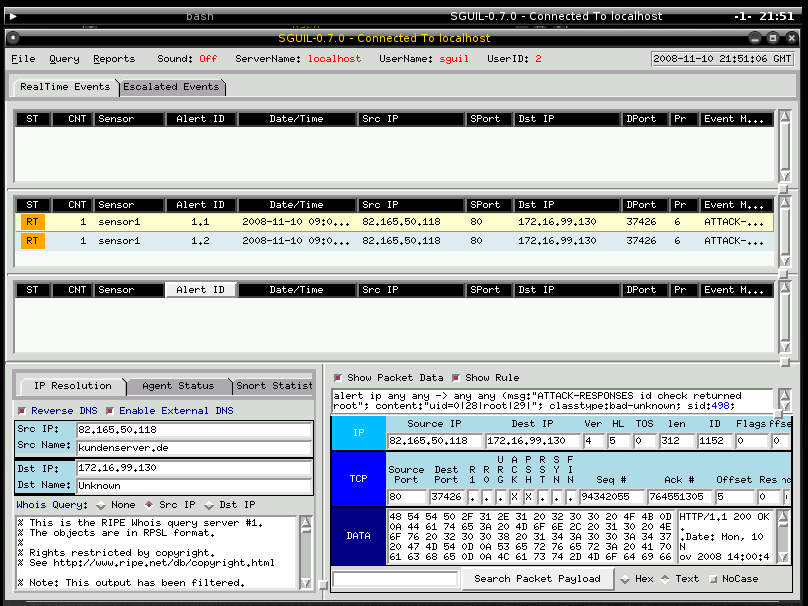808x606 pixels.
Task: Sort the middle pane by Date/Time header
Action: 297,205
